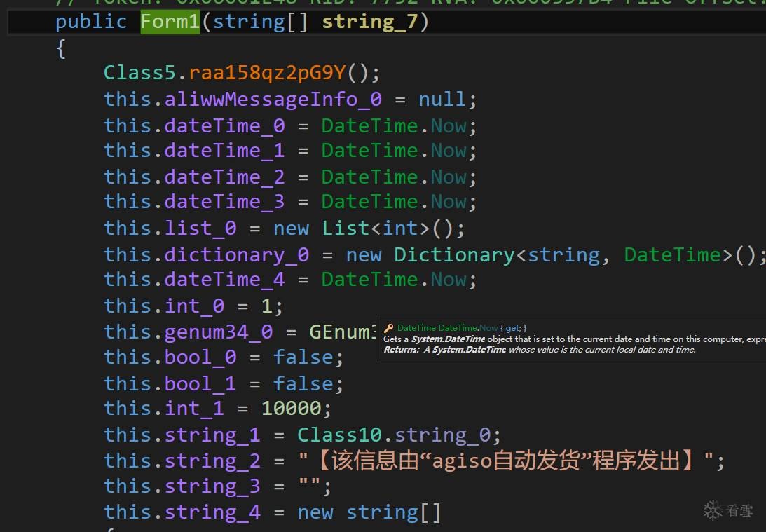Screen dimensions: 766x532
Task: Click string_0 member of Class10
Action: [x=443, y=435]
